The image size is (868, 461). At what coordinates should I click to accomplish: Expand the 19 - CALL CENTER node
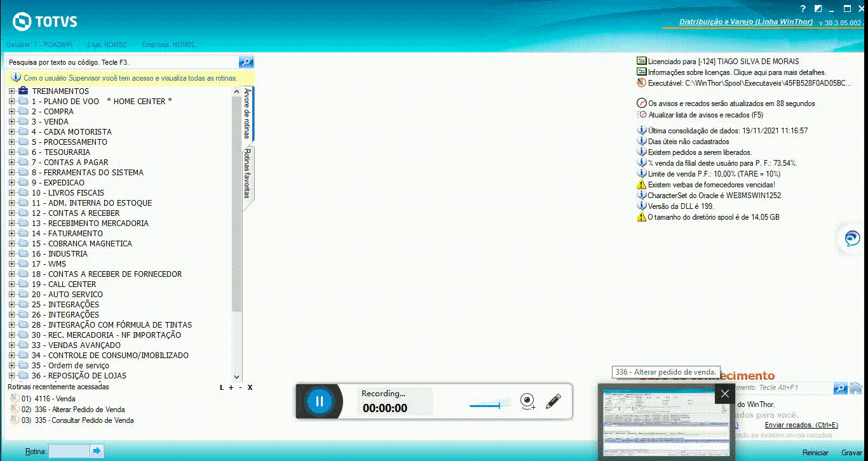point(11,284)
